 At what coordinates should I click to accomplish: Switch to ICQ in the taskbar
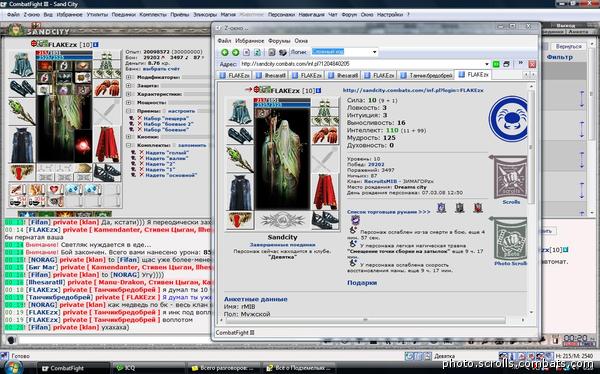[150, 368]
